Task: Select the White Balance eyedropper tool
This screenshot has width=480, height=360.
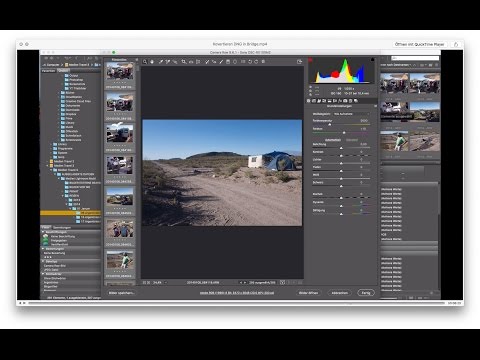Action: (x=161, y=62)
